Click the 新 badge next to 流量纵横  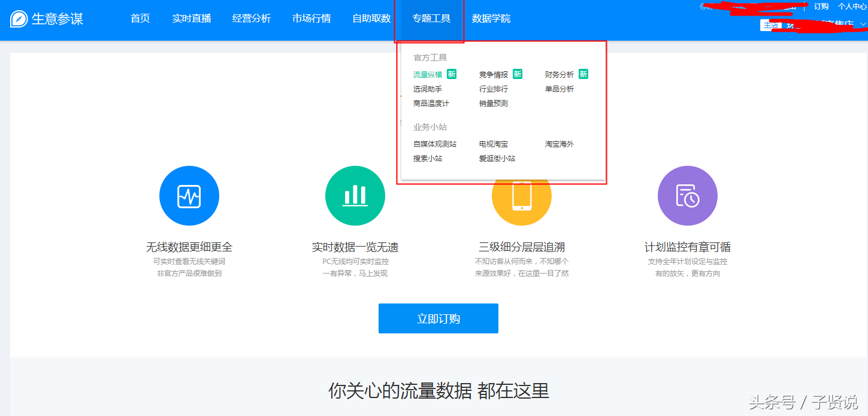coord(451,74)
